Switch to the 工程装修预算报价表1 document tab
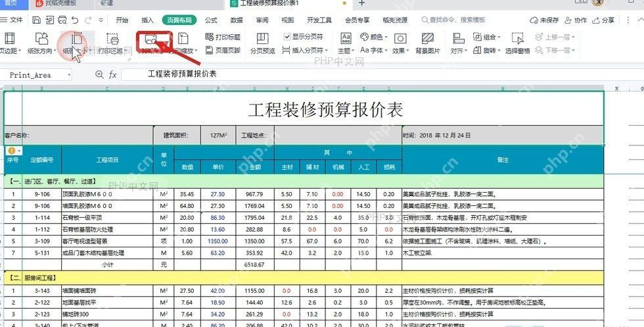644x327 pixels. point(288,3)
